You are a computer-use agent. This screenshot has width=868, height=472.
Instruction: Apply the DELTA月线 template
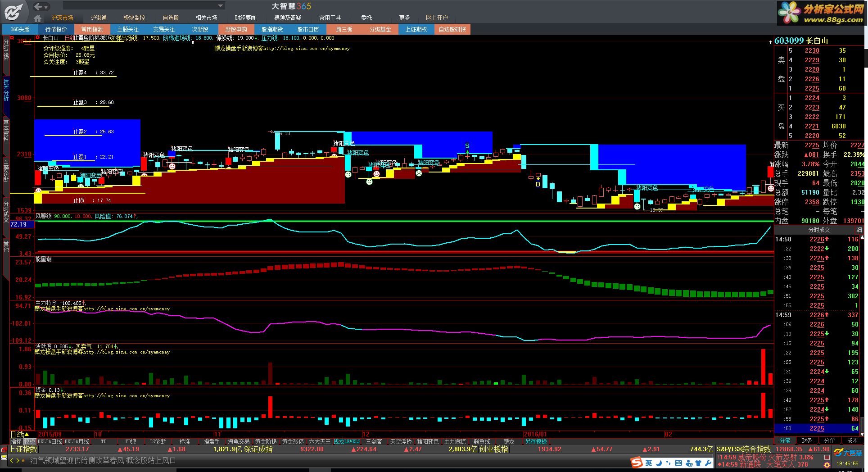click(77, 441)
